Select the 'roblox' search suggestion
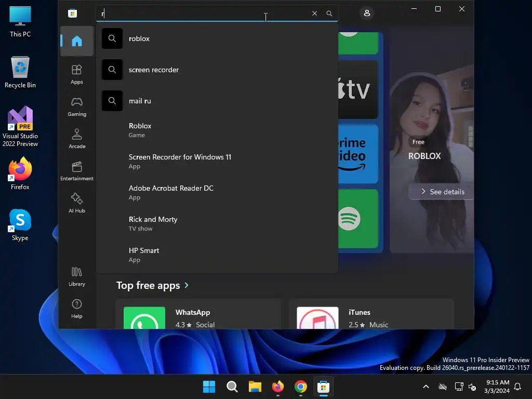The image size is (532, 399). (x=217, y=38)
